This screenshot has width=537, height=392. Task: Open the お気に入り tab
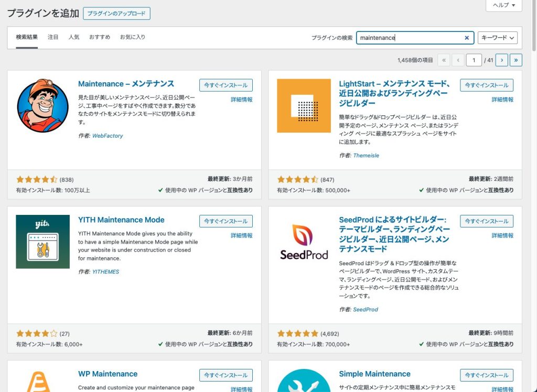click(133, 37)
